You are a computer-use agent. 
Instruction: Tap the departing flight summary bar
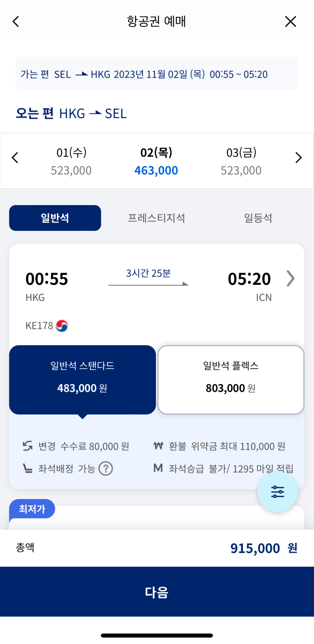point(156,74)
